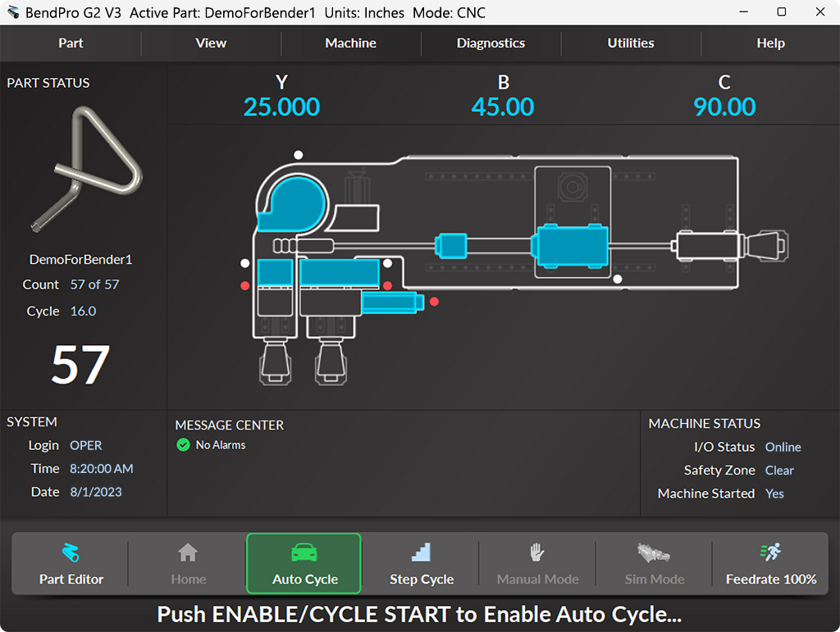840x632 pixels.
Task: Click the Date value 8/1/2023
Action: (96, 492)
